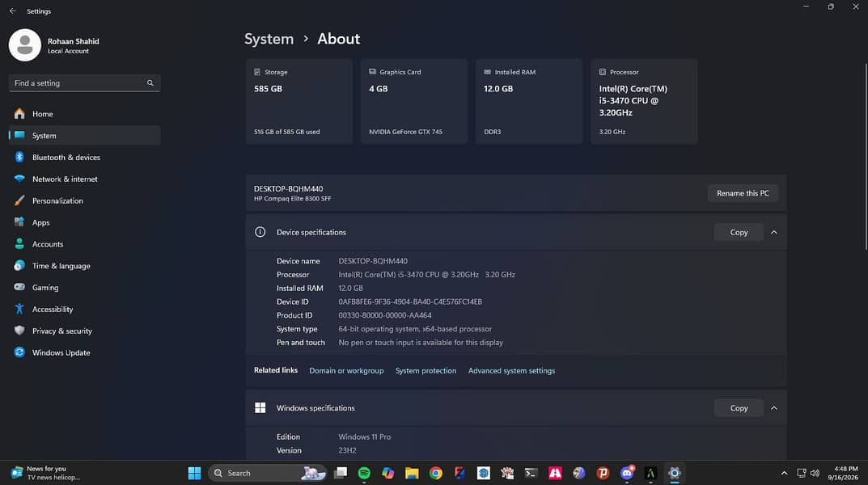
Task: Open Google Chrome from the taskbar
Action: point(436,473)
